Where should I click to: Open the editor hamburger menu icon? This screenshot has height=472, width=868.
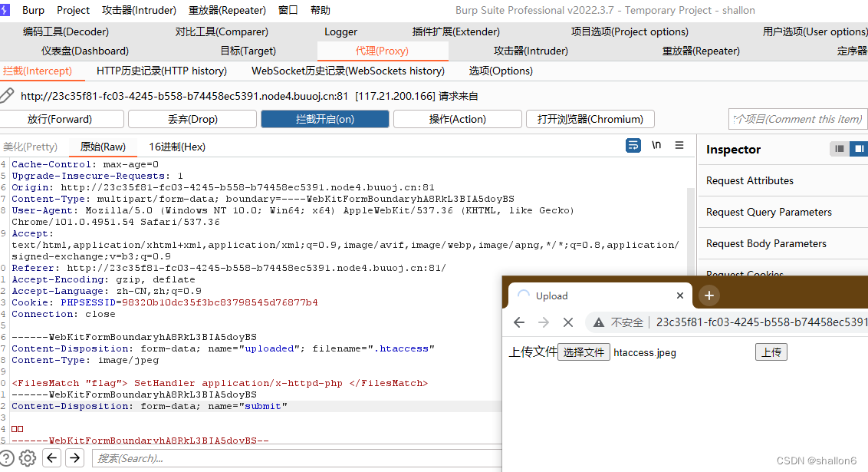point(679,145)
